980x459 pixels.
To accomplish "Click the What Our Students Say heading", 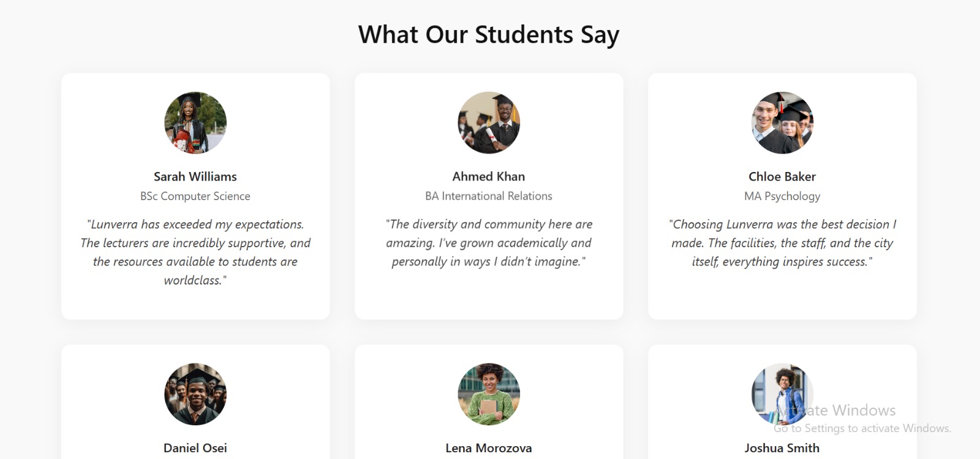I will tap(489, 35).
